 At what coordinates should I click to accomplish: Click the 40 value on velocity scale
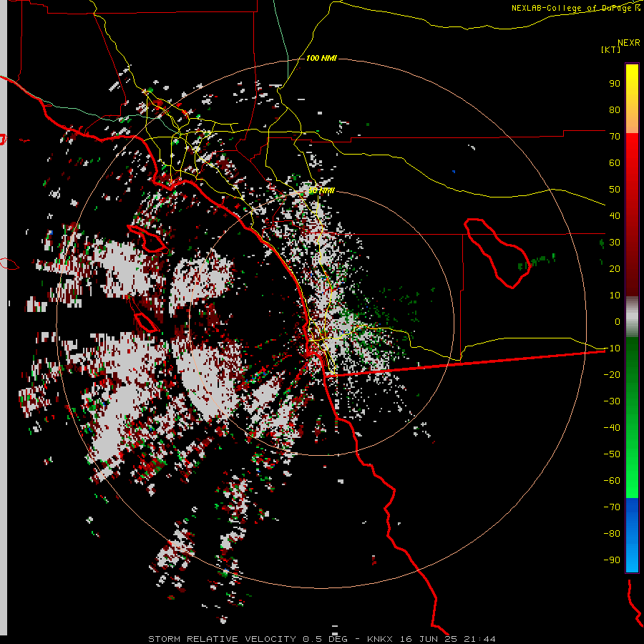tap(615, 215)
